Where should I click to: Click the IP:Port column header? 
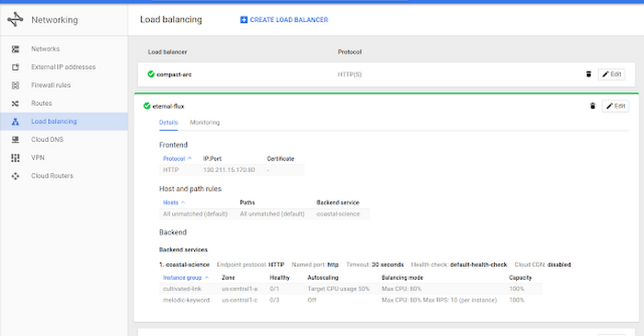click(213, 158)
